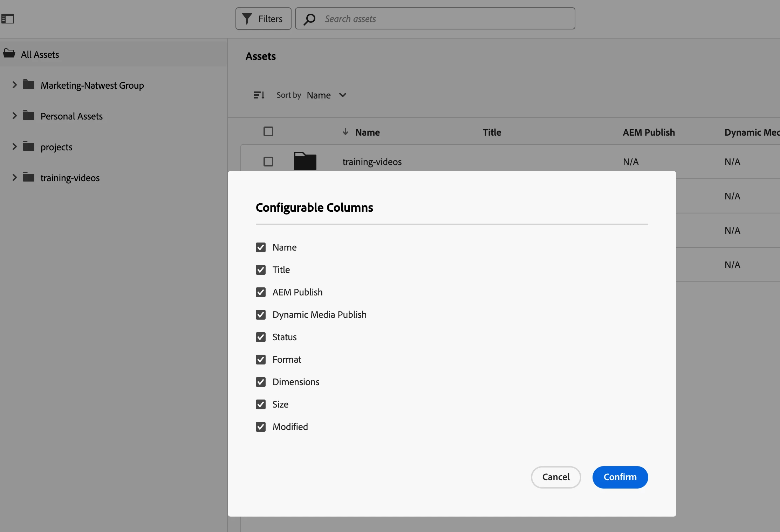780x532 pixels.
Task: Click the Name column sort arrow
Action: click(345, 132)
